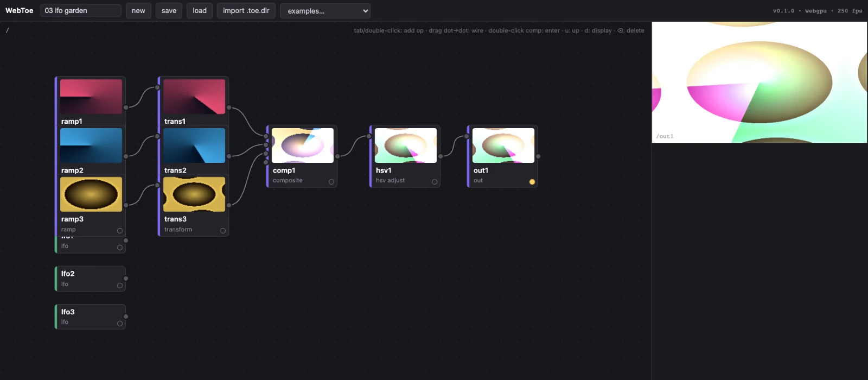868x380 pixels.
Task: Click the comp1 output port dot
Action: point(337,156)
